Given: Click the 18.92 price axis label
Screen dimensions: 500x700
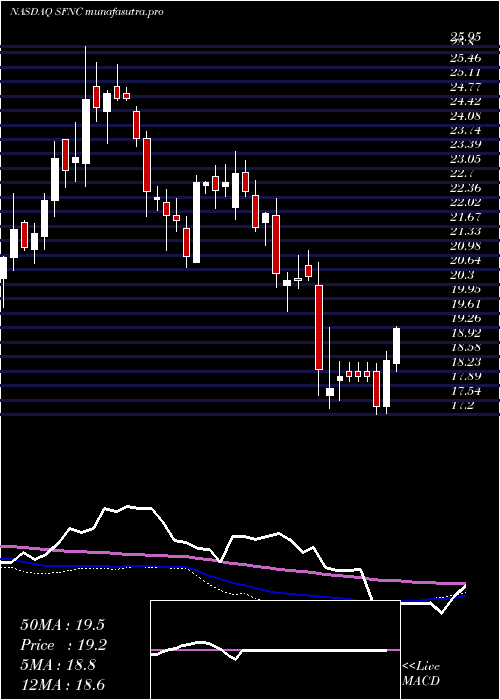Looking at the screenshot, I should coord(466,333).
